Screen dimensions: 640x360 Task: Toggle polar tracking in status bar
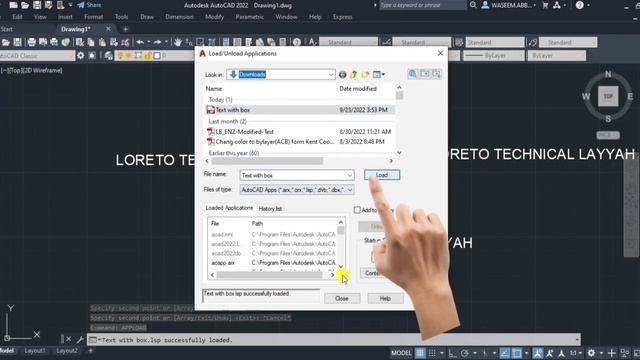tap(465, 353)
